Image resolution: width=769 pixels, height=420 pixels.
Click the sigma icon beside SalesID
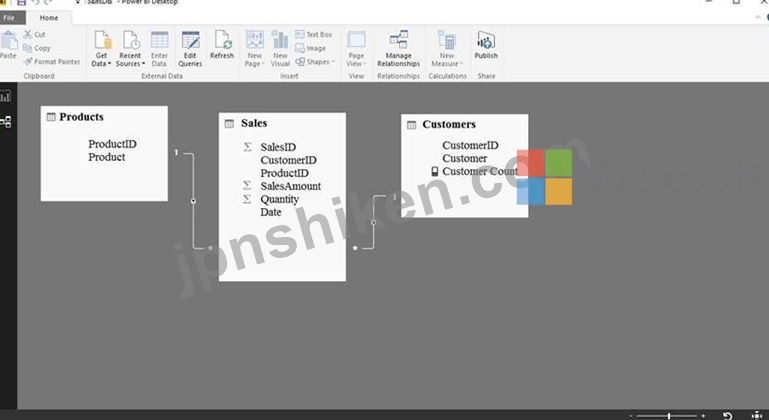[x=248, y=147]
